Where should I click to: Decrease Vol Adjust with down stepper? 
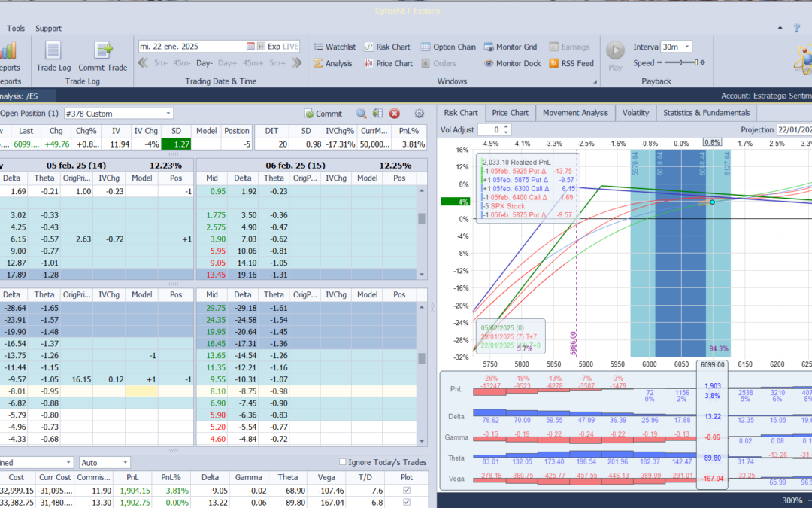pos(507,132)
